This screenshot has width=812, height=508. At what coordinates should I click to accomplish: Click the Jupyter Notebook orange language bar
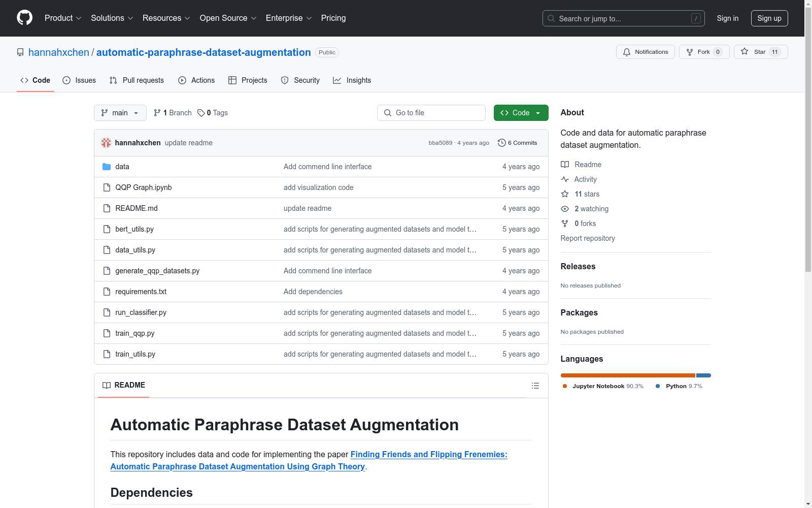click(x=628, y=375)
